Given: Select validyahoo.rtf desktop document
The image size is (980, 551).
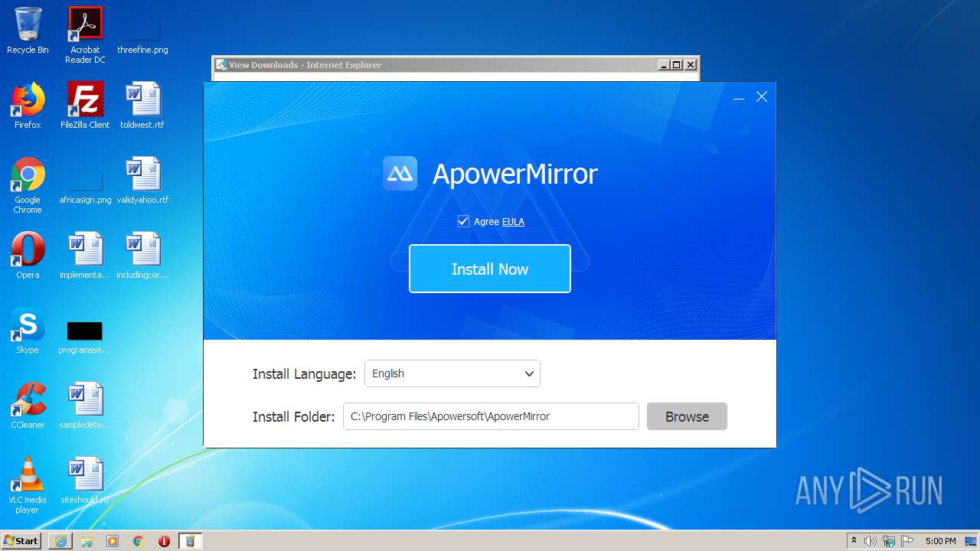Looking at the screenshot, I should pos(142,181).
